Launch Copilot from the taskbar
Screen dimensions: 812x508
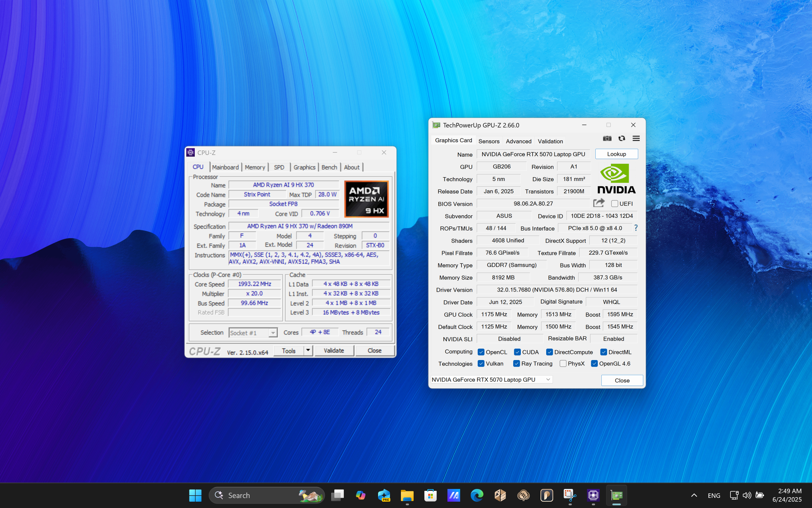click(x=361, y=495)
